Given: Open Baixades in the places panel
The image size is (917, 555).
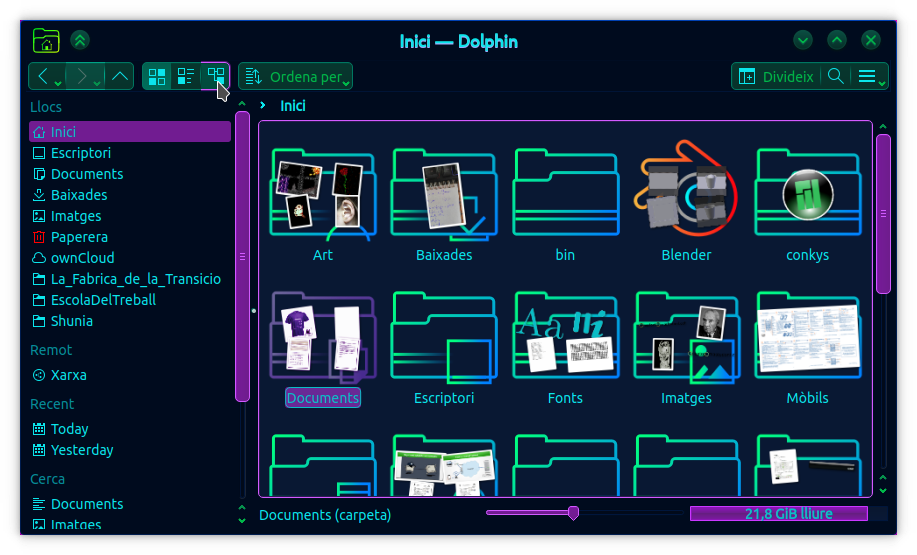Looking at the screenshot, I should tap(130, 195).
